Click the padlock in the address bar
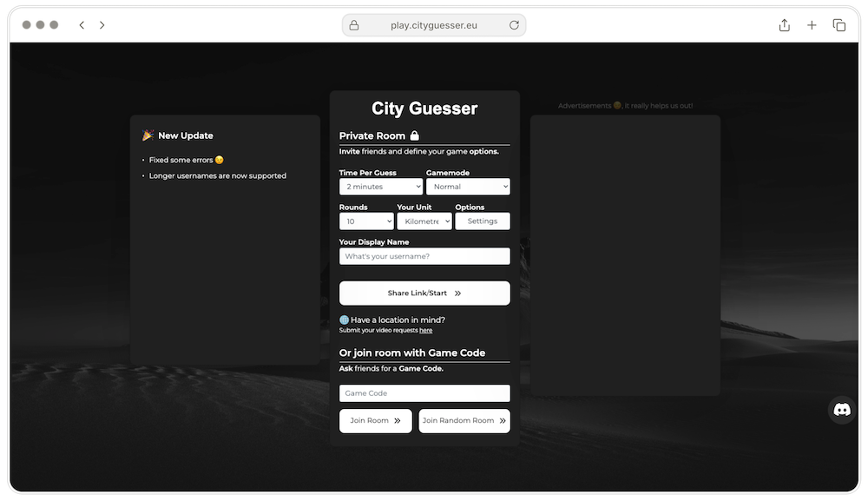 [x=353, y=24]
